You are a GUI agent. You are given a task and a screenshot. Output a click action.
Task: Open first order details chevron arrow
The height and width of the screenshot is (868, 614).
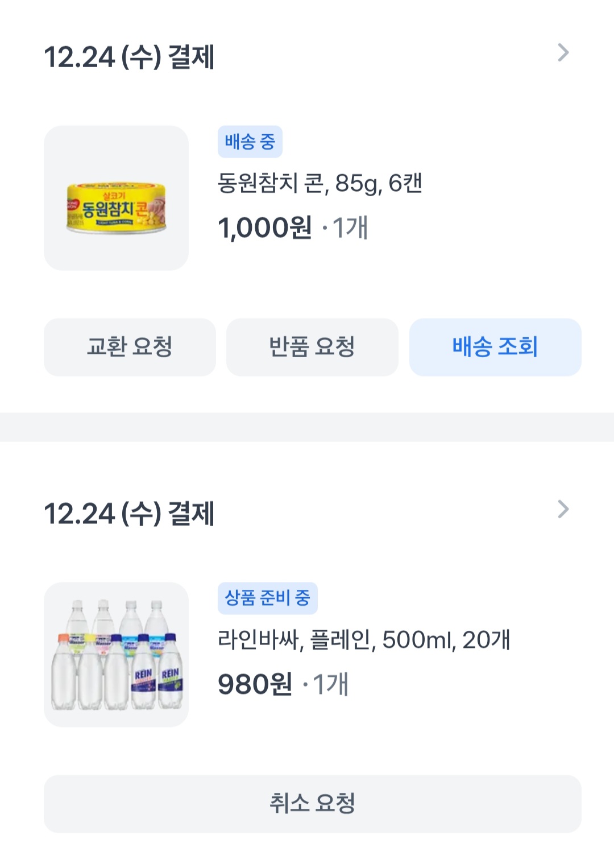pyautogui.click(x=563, y=53)
